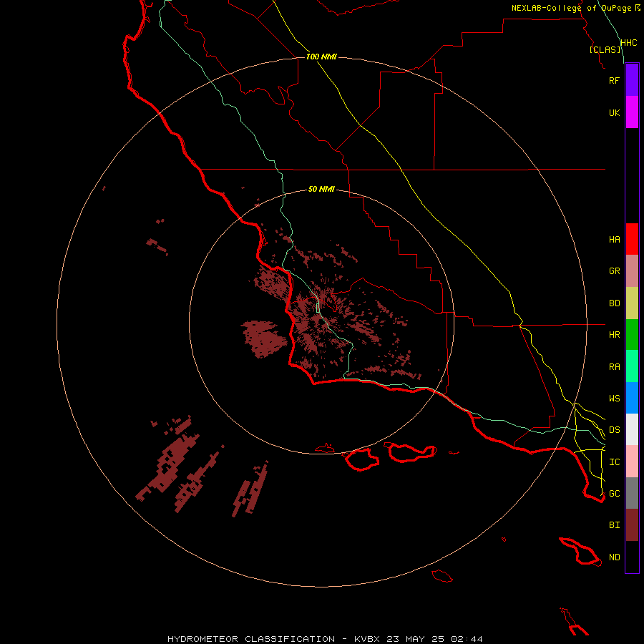
Task: Click the Hydrometeor Classification KVBX title caption
Action: click(325, 639)
